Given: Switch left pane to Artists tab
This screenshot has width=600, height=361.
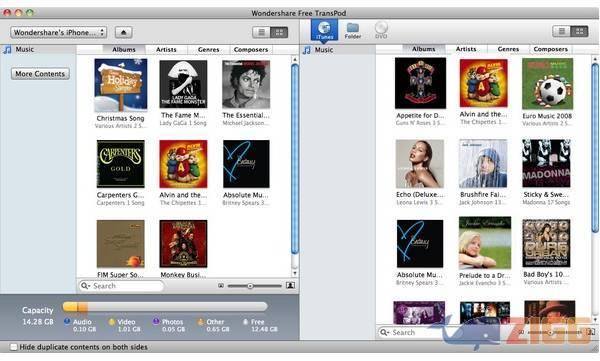Looking at the screenshot, I should tap(166, 50).
